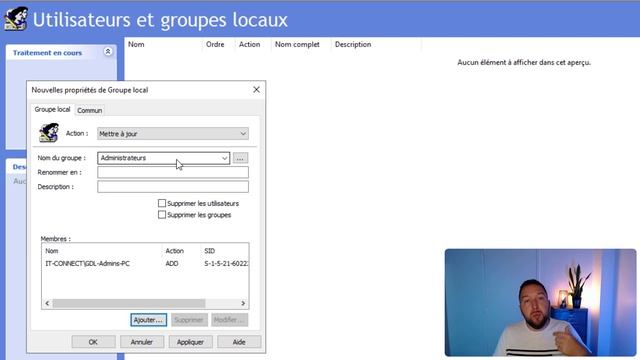The image size is (640, 360).
Task: Click the Description column header in main list
Action: click(x=376, y=44)
